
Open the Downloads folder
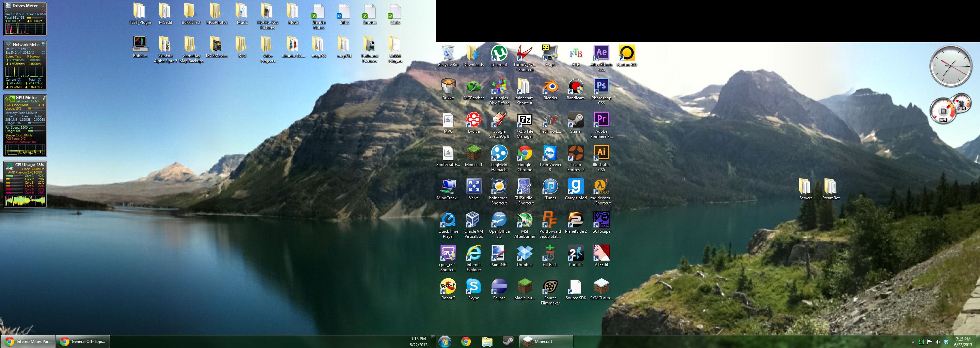tap(473, 56)
